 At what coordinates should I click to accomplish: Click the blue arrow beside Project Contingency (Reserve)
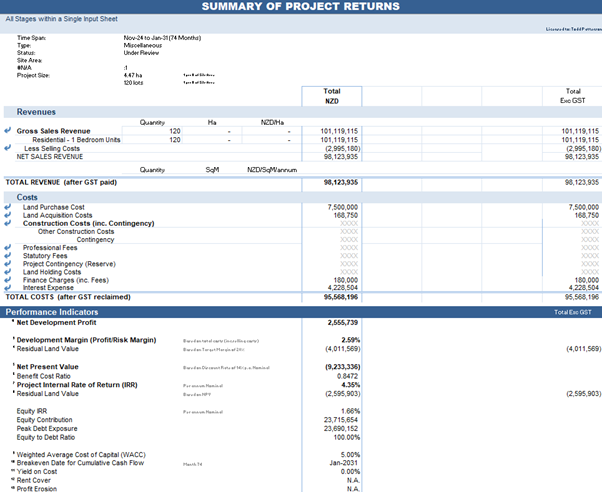pos(8,263)
